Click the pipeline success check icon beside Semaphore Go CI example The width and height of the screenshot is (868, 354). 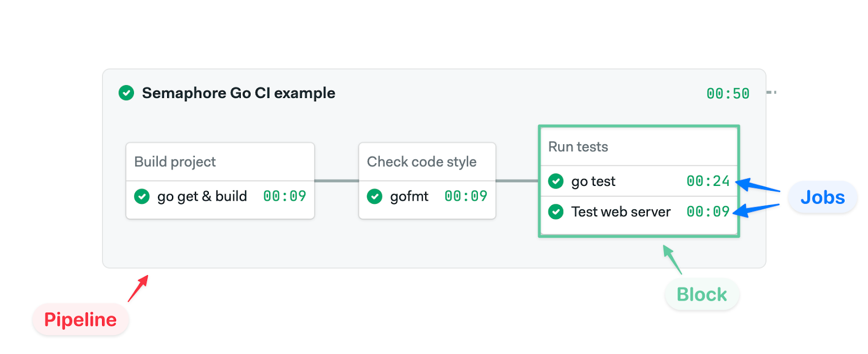point(126,93)
